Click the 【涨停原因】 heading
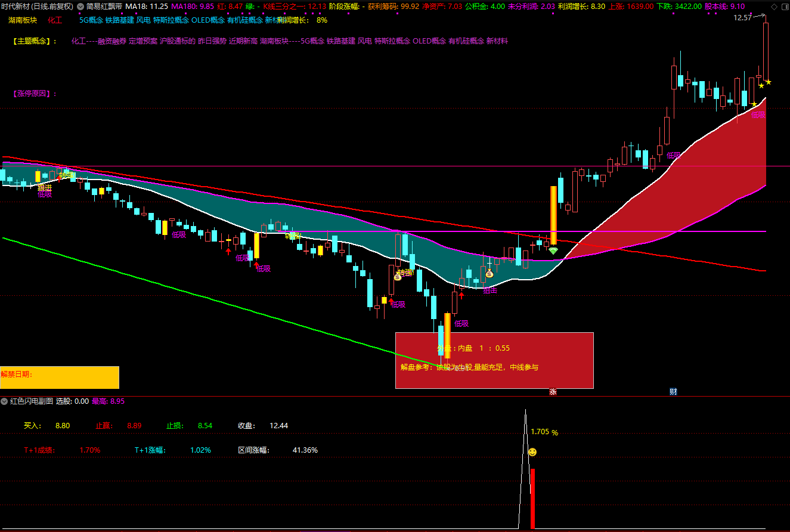This screenshot has height=532, width=790. (35, 94)
